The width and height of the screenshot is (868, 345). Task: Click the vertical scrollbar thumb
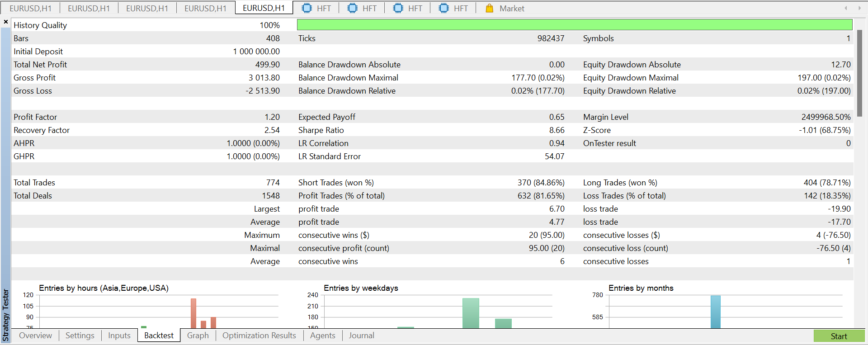(x=859, y=73)
